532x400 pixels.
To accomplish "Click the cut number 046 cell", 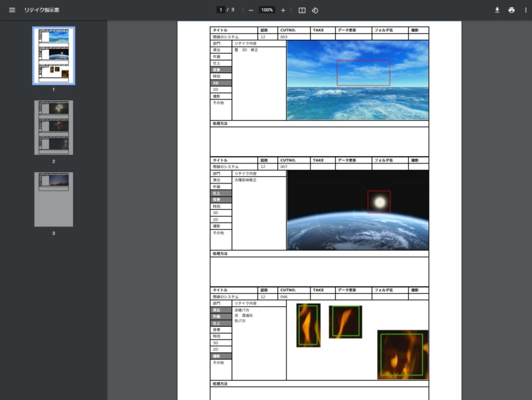I will tap(293, 296).
